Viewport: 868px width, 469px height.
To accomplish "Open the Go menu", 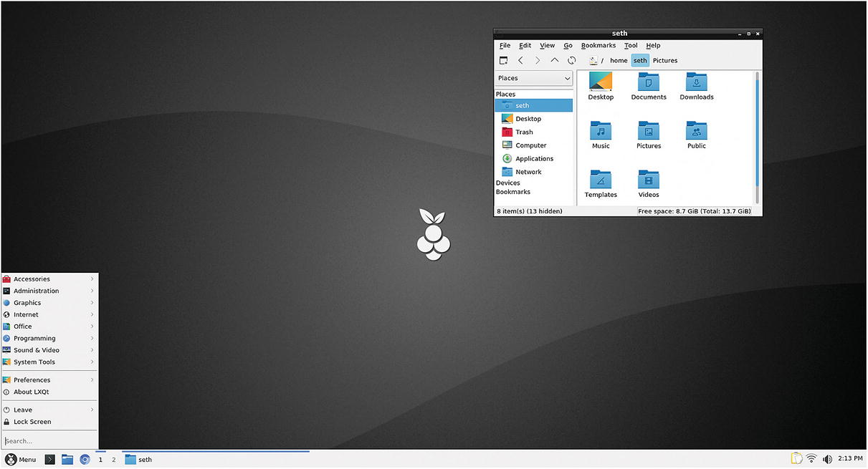I will coord(568,45).
